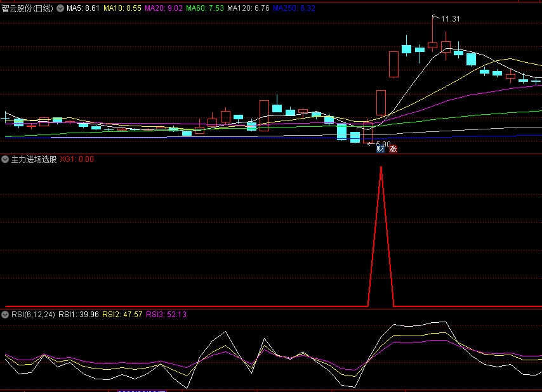Screen dimensions: 542x392
Task: Click the RSI1: 39.96 value
Action: click(79, 315)
